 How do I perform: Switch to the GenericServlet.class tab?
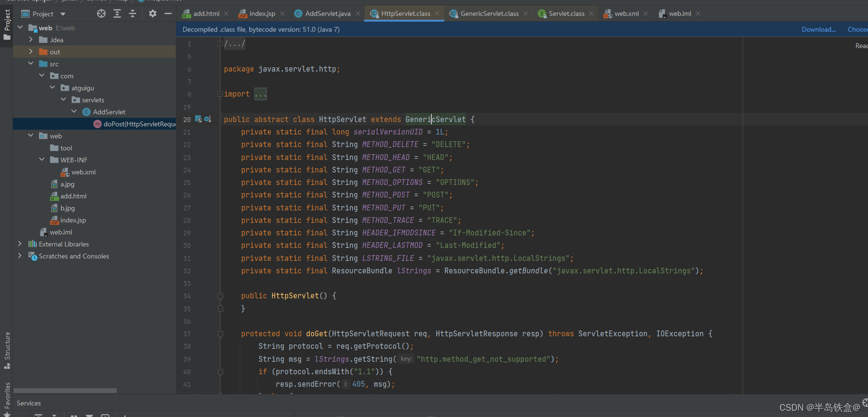click(x=489, y=13)
